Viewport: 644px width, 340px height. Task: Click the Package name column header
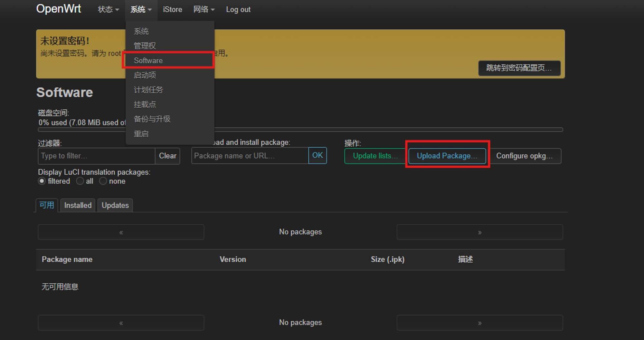[67, 259]
